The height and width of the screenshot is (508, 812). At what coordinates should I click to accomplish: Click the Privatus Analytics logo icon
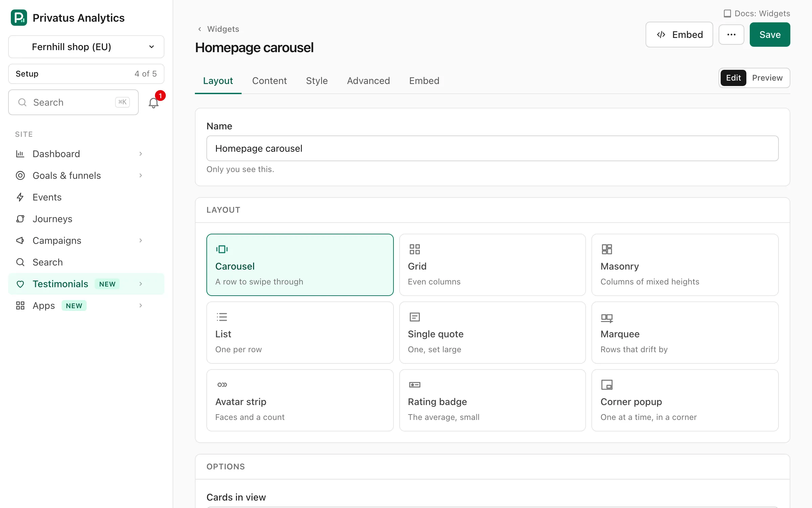click(19, 18)
